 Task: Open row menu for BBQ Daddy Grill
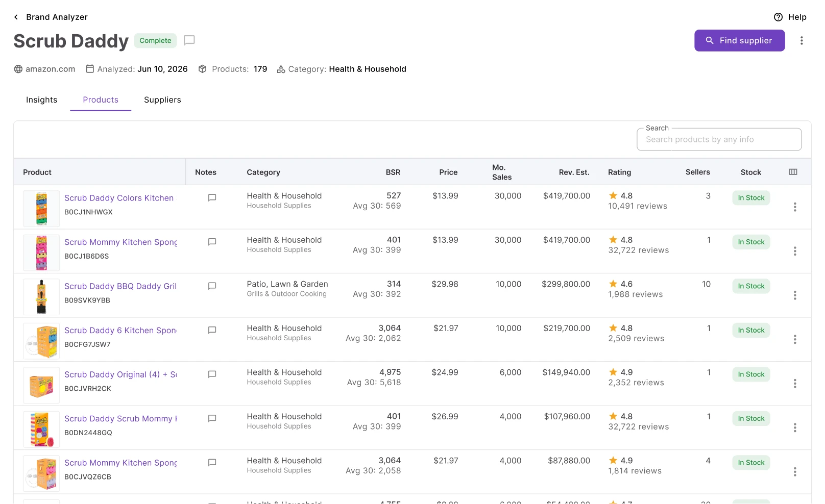tap(795, 295)
